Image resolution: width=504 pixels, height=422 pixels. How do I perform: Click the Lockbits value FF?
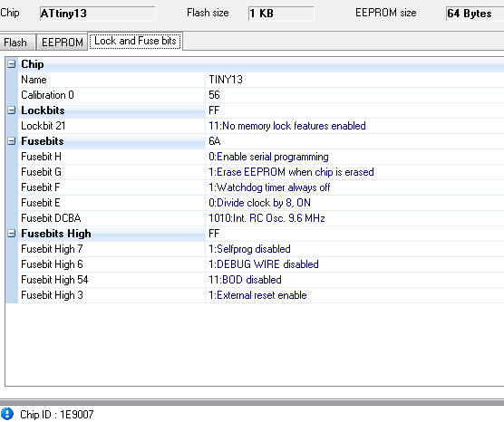tap(214, 110)
